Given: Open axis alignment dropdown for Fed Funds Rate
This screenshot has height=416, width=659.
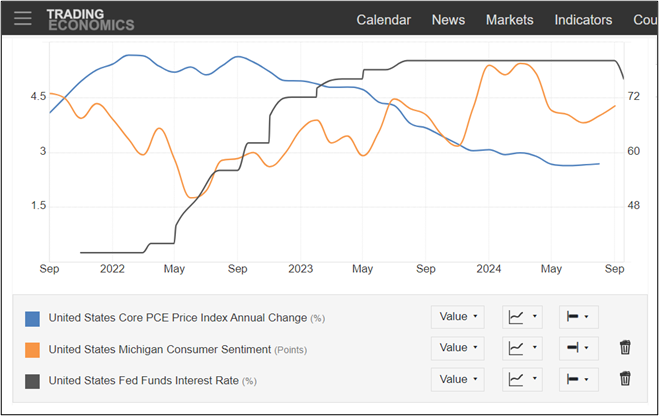Looking at the screenshot, I should (579, 379).
